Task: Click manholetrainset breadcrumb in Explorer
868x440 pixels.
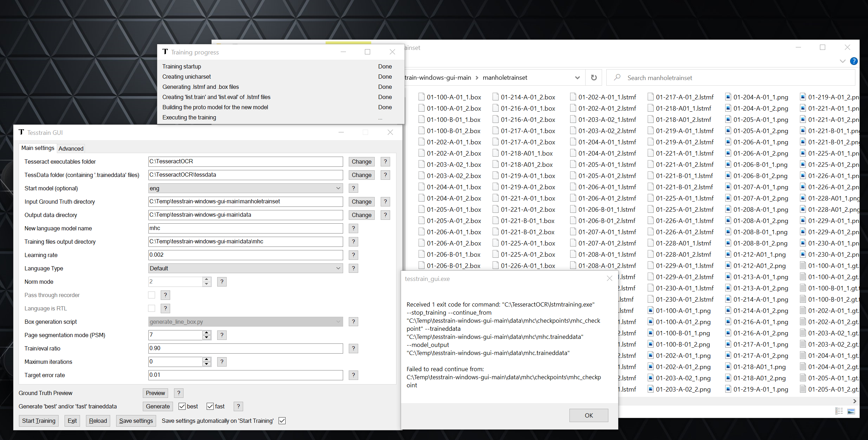Action: (505, 78)
